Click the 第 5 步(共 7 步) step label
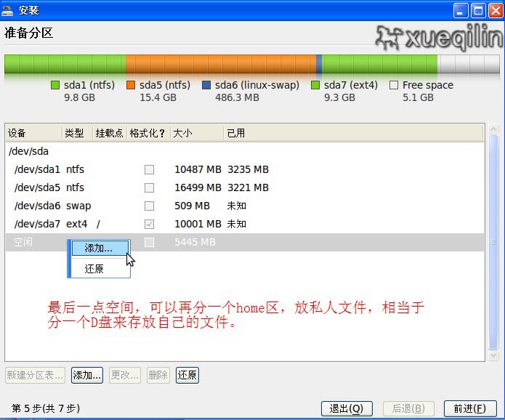 tap(45, 408)
